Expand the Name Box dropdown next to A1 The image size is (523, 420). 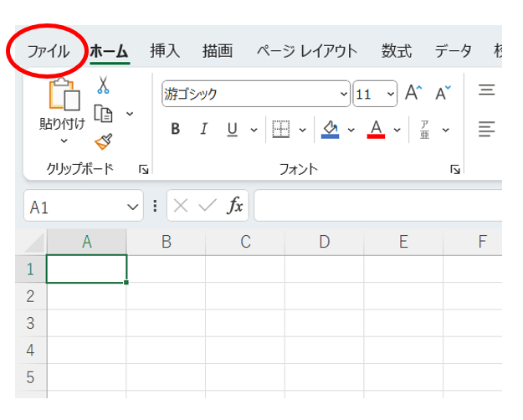(x=133, y=207)
